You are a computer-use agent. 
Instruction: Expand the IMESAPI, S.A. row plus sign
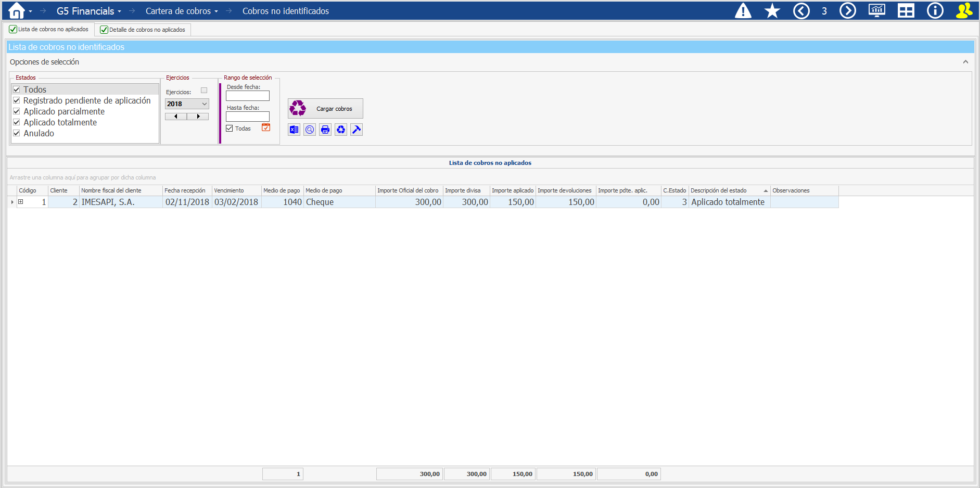point(21,202)
